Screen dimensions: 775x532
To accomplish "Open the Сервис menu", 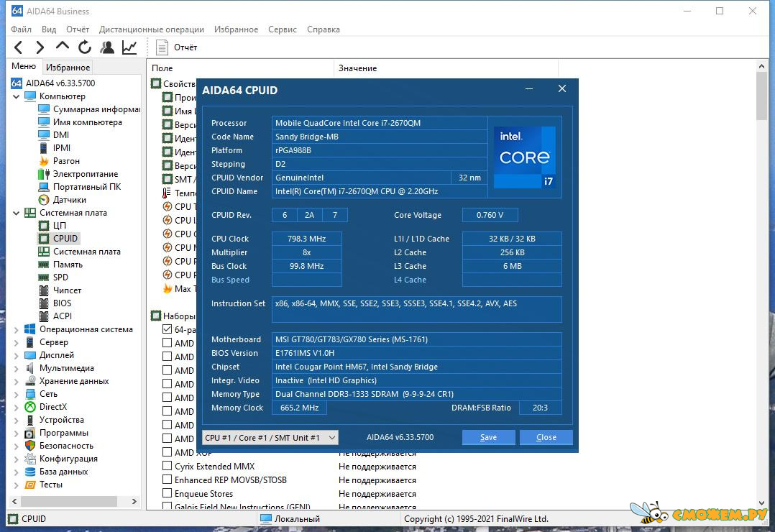I will coord(283,29).
